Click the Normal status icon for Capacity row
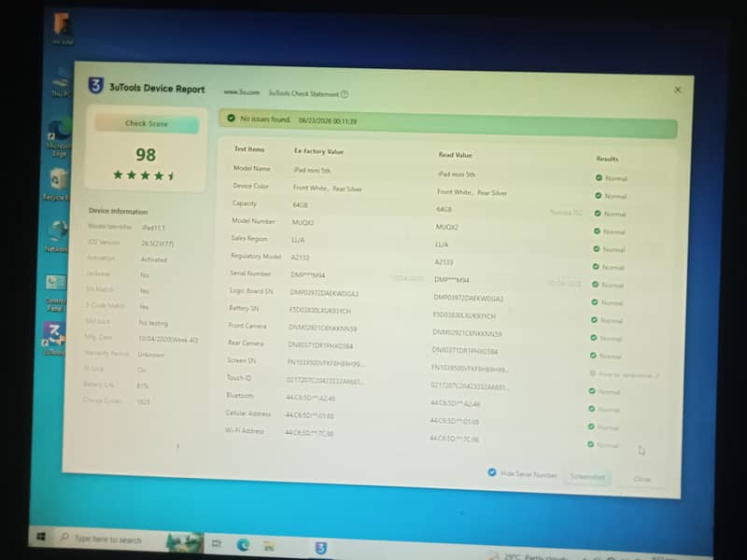 coord(598,214)
